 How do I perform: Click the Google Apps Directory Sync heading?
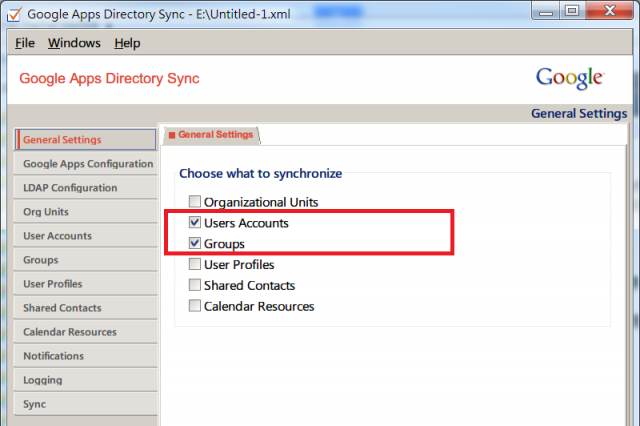click(109, 78)
